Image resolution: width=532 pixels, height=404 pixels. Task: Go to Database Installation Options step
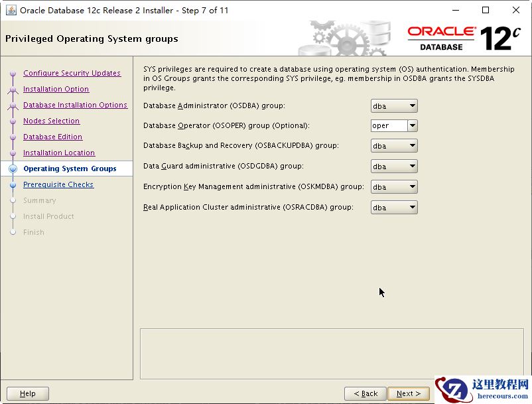tap(76, 105)
